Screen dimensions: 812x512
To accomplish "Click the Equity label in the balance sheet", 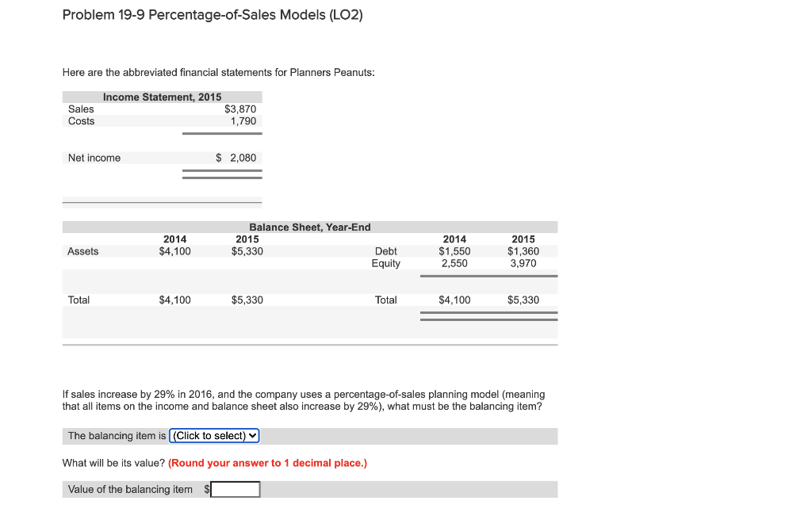I will pos(386,262).
